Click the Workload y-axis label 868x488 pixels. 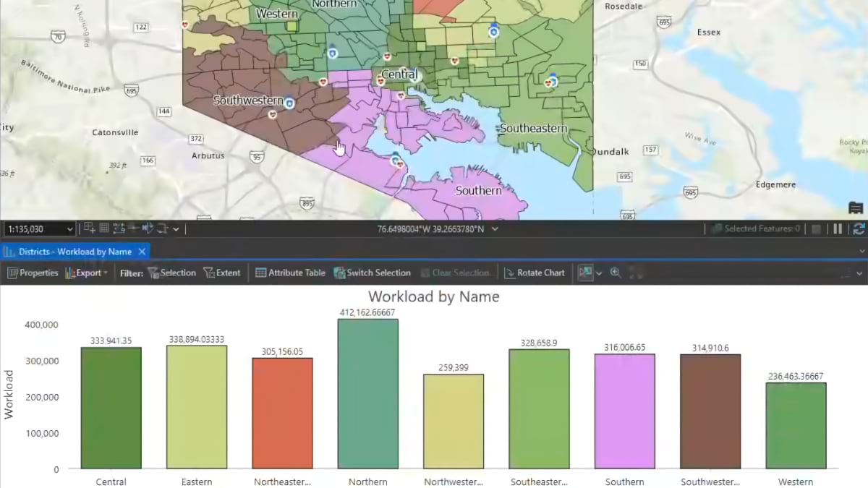[x=9, y=394]
